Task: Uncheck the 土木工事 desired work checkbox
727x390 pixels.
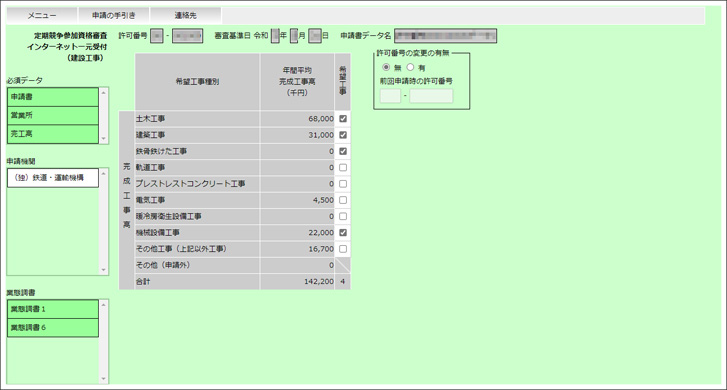Action: [x=343, y=119]
